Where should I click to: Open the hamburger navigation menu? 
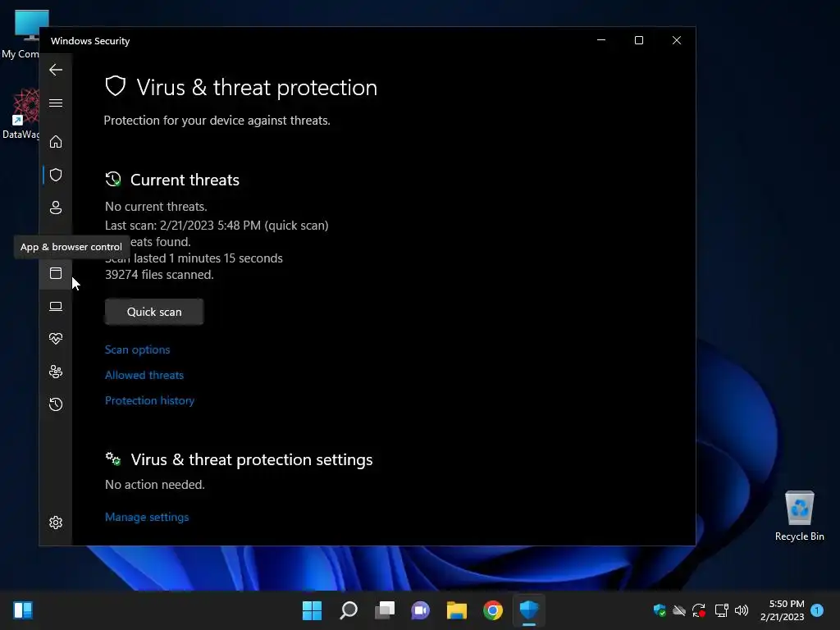point(56,103)
